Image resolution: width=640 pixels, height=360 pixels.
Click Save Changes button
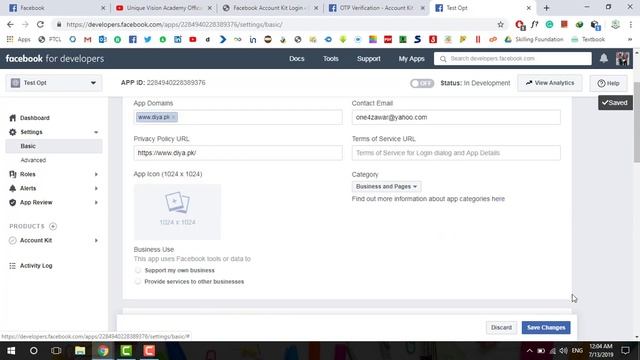tap(546, 328)
